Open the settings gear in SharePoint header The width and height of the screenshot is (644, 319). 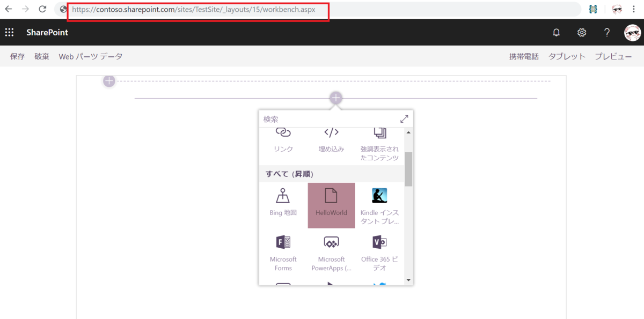point(582,33)
